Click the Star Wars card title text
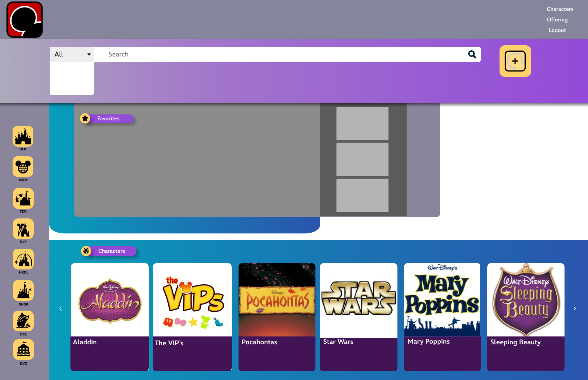This screenshot has width=588, height=380. click(x=338, y=342)
